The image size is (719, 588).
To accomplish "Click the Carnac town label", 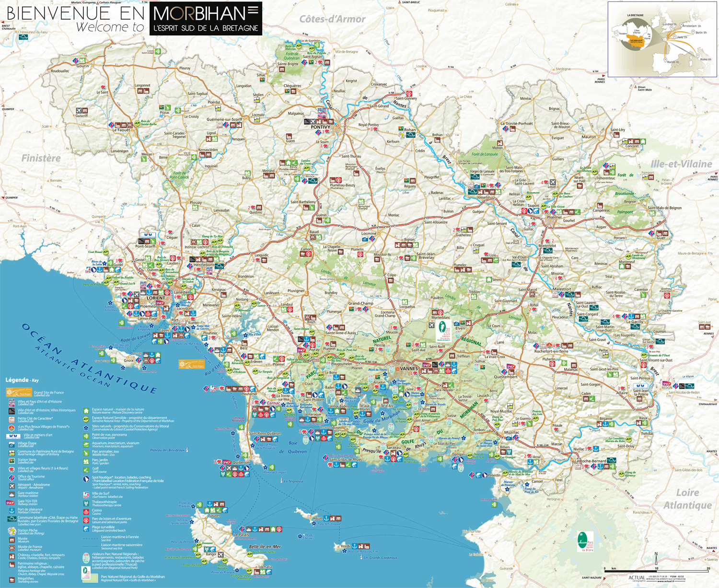I will coord(273,403).
